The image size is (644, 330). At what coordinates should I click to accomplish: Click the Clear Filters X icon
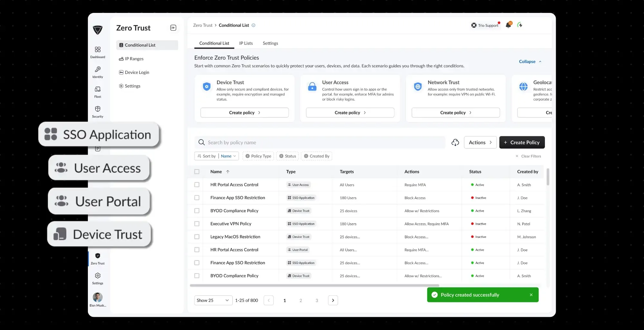tap(517, 156)
